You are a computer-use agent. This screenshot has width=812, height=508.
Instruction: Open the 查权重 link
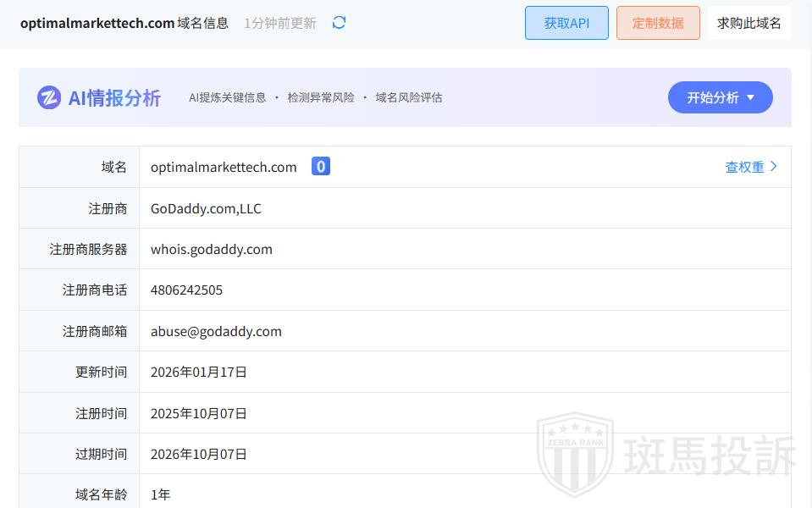[x=750, y=167]
